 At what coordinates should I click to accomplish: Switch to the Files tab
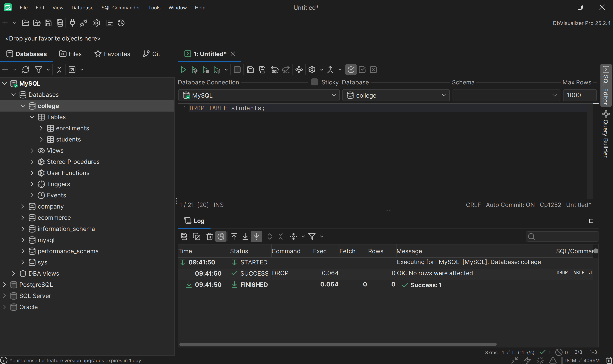(x=70, y=54)
